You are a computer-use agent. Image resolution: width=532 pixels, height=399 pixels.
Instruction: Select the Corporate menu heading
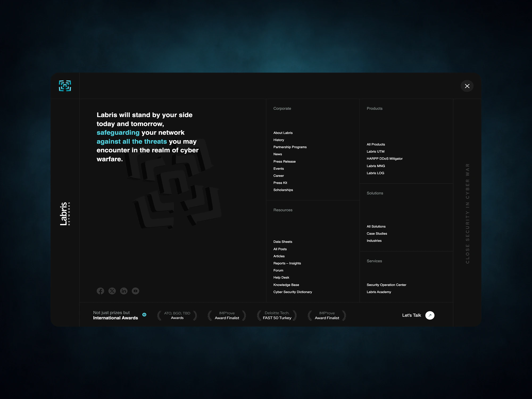pos(282,109)
